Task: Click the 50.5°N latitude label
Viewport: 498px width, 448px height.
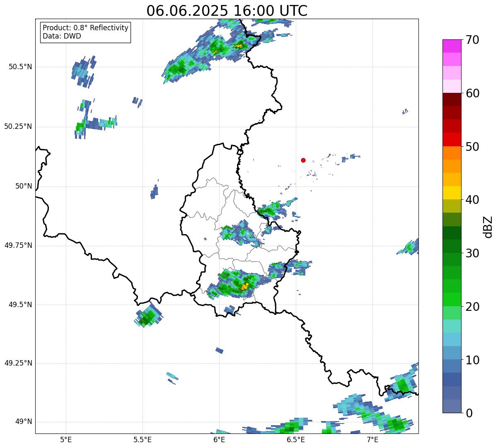Action: click(20, 67)
